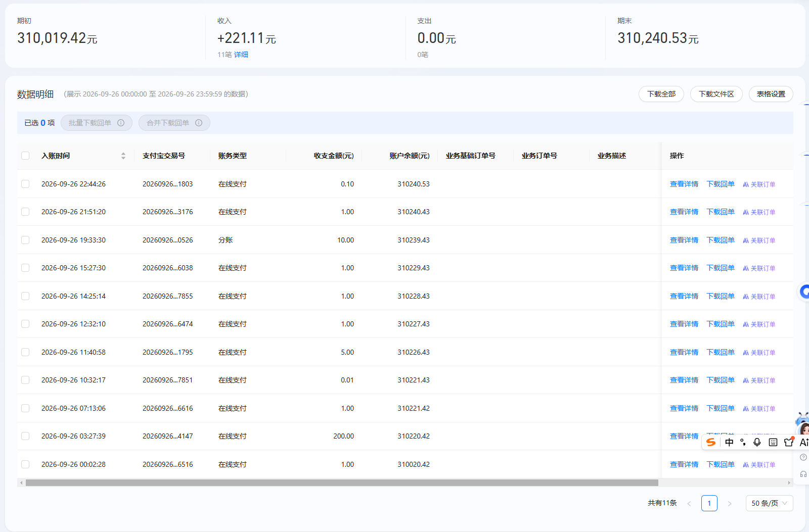
Task: Click the horizontal scrollbar thumb under table
Action: (342, 482)
